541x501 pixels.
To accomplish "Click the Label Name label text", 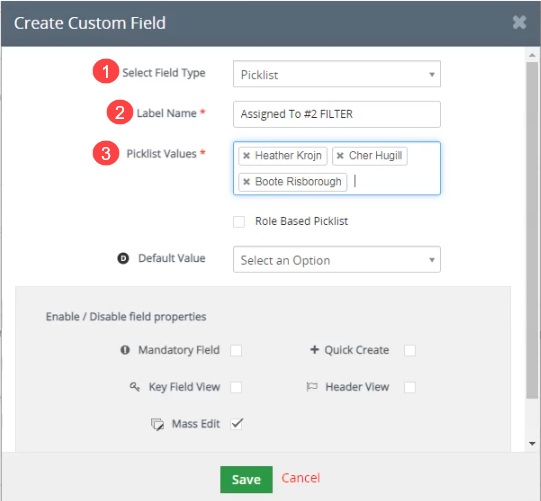I will (167, 113).
